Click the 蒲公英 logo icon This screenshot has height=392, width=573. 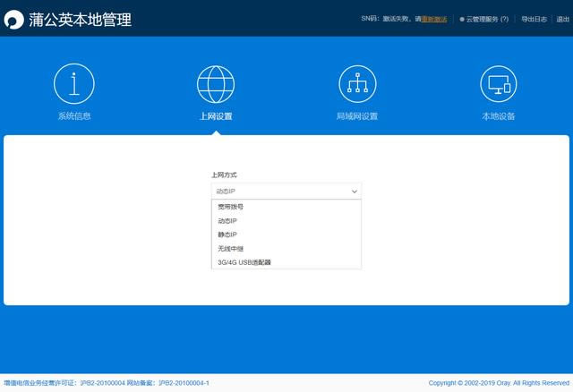[14, 20]
